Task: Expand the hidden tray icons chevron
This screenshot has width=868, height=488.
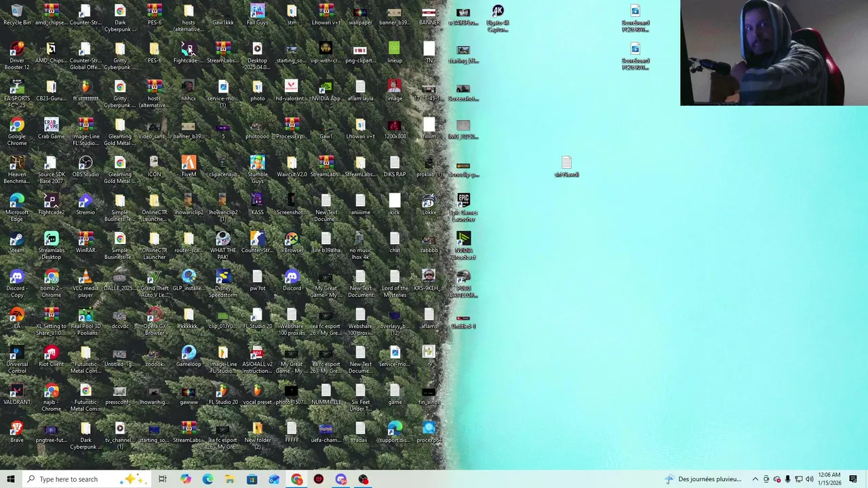Action: tap(755, 479)
